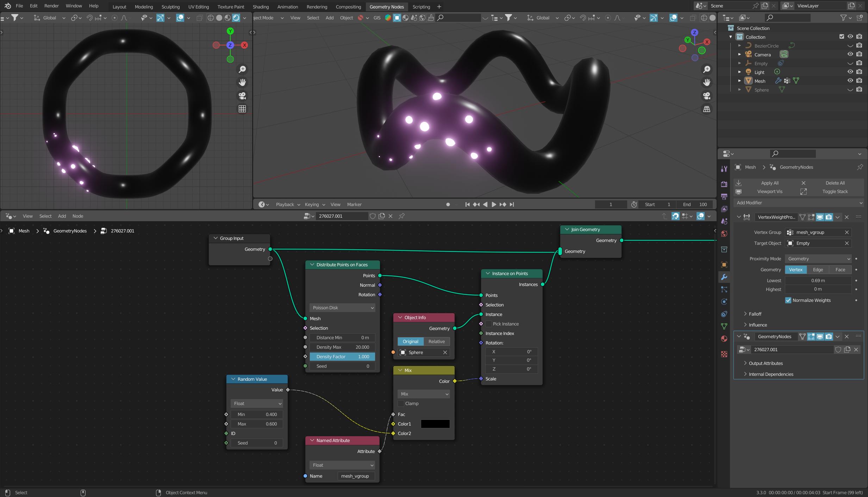
Task: Expand the BezierCircle tree item
Action: tap(739, 45)
